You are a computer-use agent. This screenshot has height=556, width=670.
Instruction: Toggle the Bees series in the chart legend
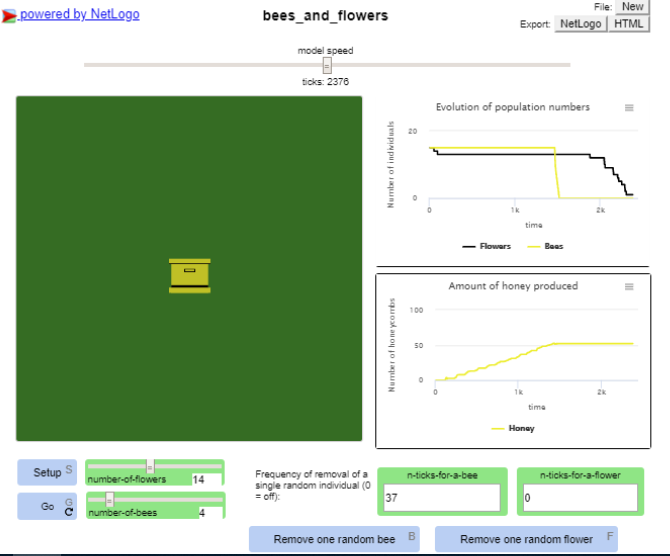pos(546,246)
